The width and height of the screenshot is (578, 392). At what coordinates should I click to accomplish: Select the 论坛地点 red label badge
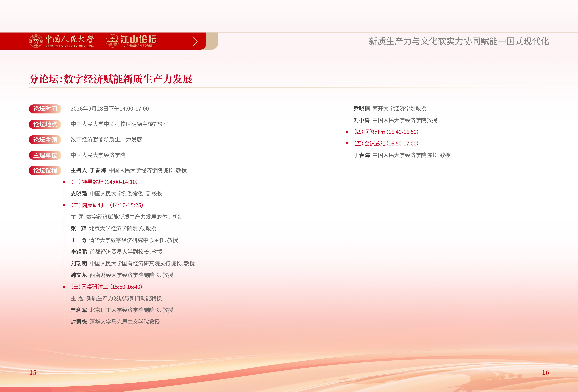pyautogui.click(x=45, y=124)
